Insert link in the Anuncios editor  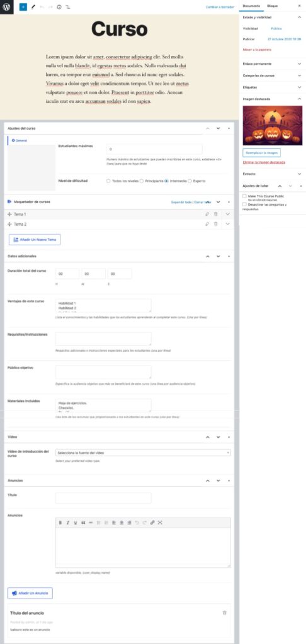152,523
